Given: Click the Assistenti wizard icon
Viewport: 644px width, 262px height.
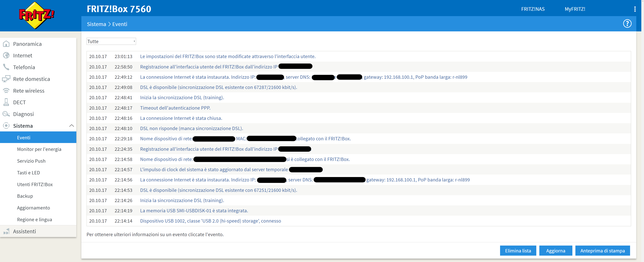Looking at the screenshot, I should click(x=6, y=231).
